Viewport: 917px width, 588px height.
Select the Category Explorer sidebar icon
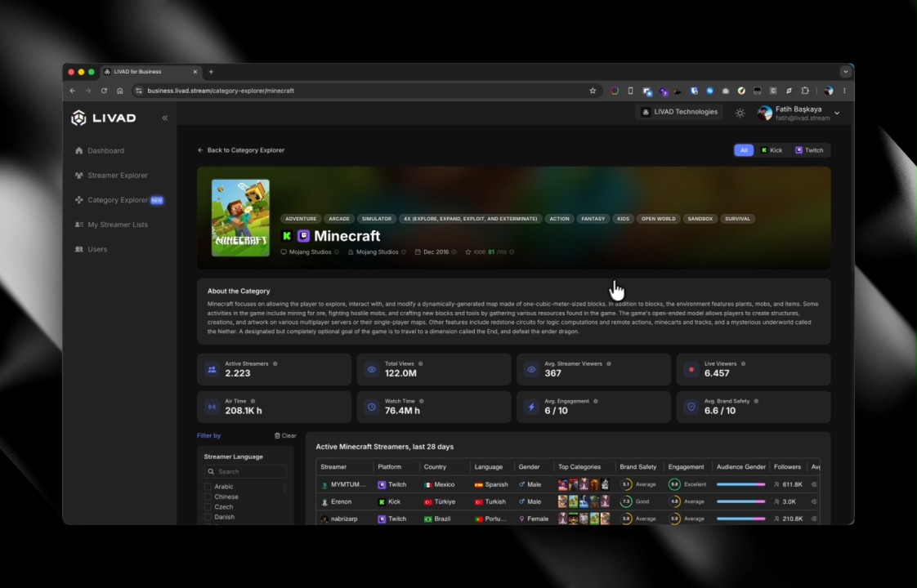click(x=79, y=200)
